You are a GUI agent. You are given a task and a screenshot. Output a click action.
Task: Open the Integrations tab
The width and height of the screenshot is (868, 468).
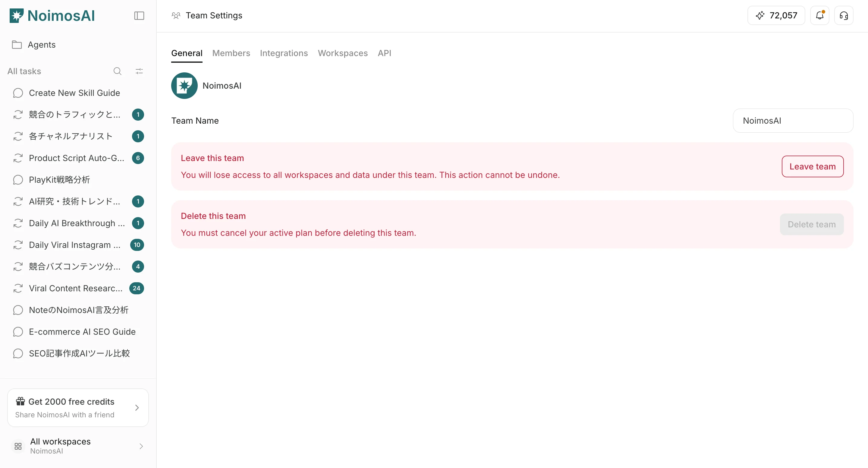tap(284, 53)
